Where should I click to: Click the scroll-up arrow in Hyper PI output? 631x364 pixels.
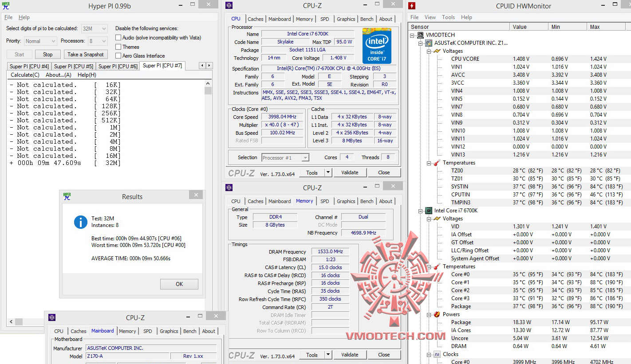[208, 84]
